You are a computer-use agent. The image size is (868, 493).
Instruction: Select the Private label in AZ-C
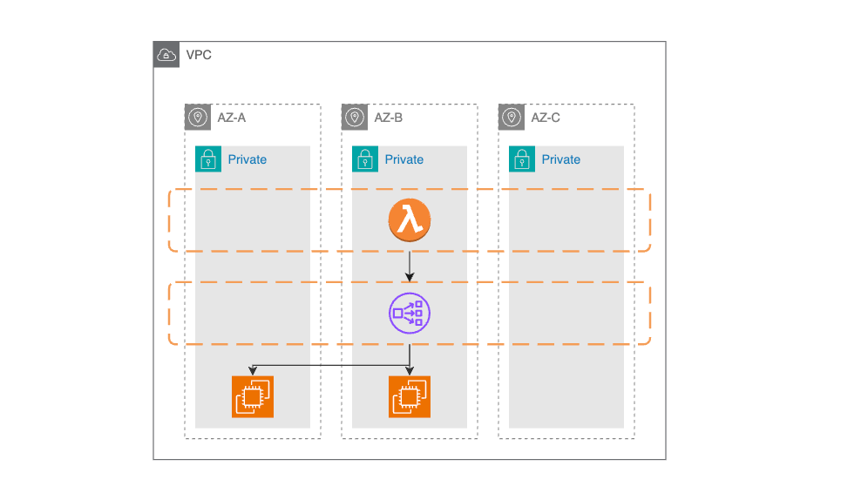(x=560, y=159)
